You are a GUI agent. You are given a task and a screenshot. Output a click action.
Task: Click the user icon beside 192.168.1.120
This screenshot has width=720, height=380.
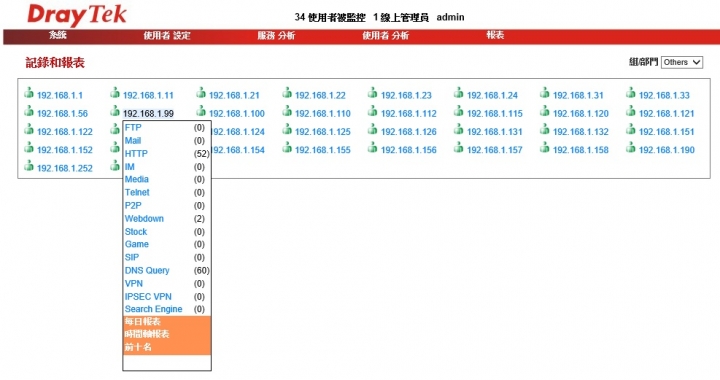pyautogui.click(x=545, y=111)
